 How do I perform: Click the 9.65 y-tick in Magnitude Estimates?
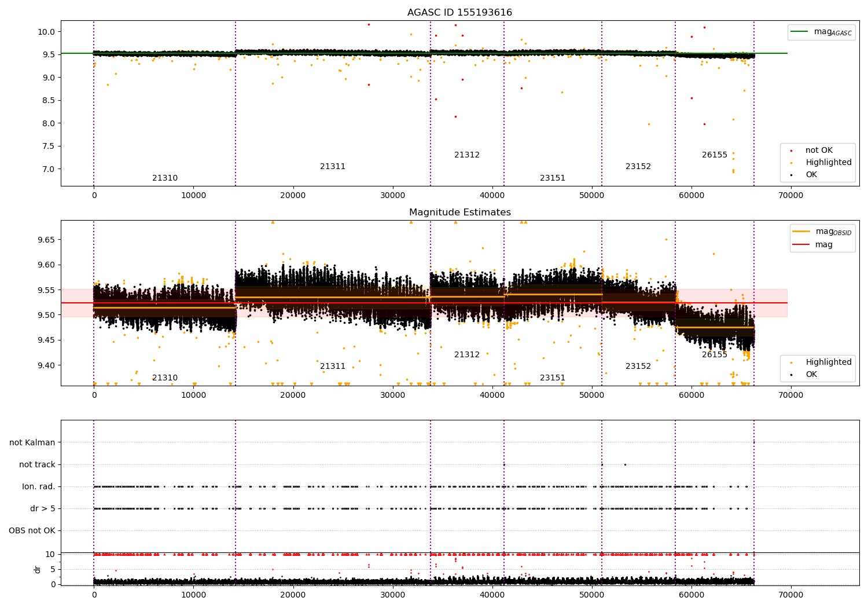click(x=47, y=240)
